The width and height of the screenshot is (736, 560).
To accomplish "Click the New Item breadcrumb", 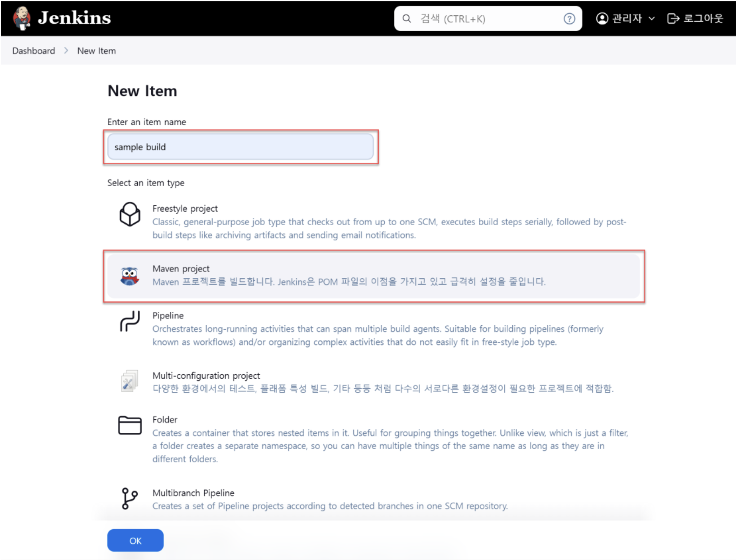I will point(97,50).
